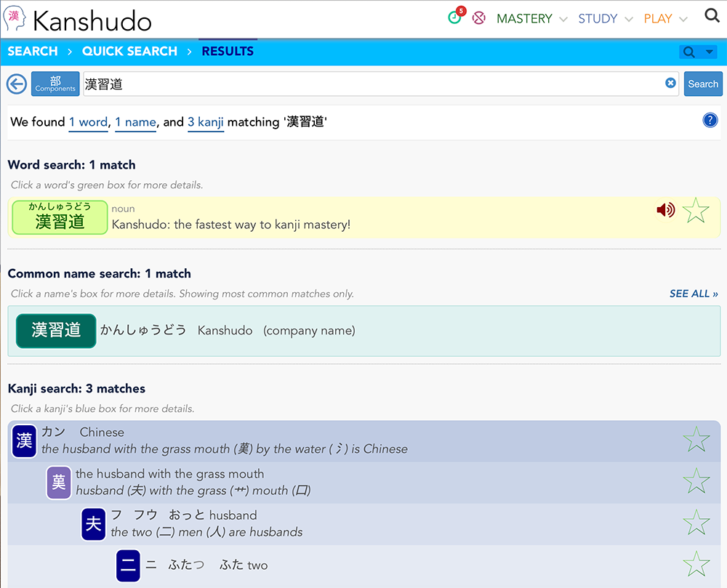Viewport: 727px width, 588px height.
Task: Go to QUICK SEARCH breadcrumb
Action: coord(130,51)
